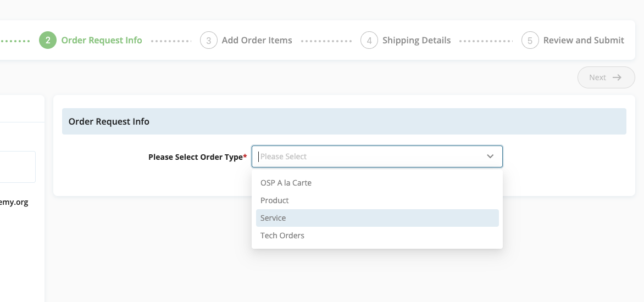This screenshot has width=644, height=302.
Task: Collapse the order type dropdown chevron
Action: (x=490, y=156)
